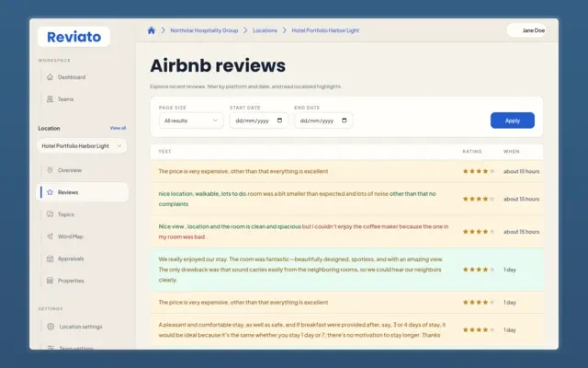Open Location settings

81,327
